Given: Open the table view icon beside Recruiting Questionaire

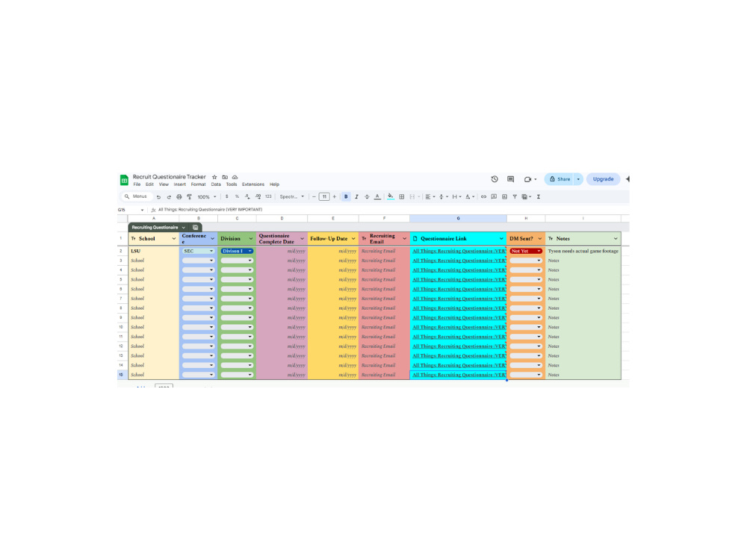Looking at the screenshot, I should (195, 228).
